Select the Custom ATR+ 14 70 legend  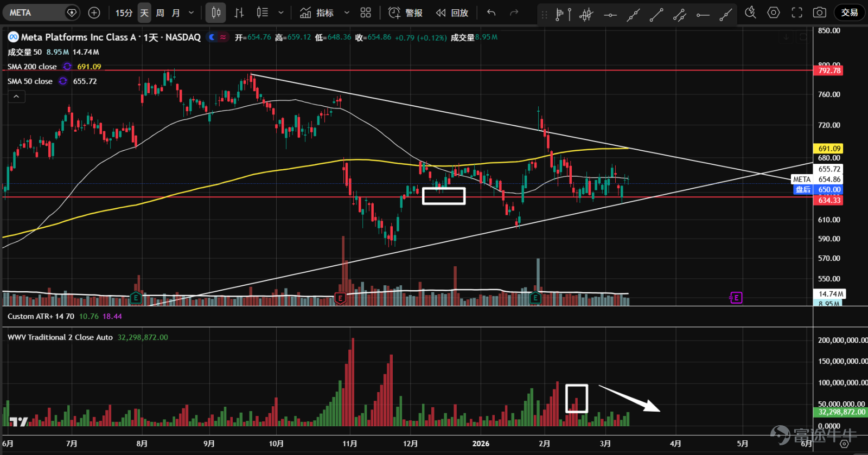[x=41, y=316]
